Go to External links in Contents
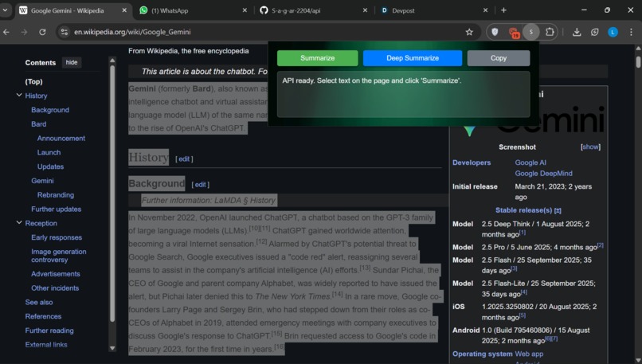The image size is (642, 364). pos(46,345)
